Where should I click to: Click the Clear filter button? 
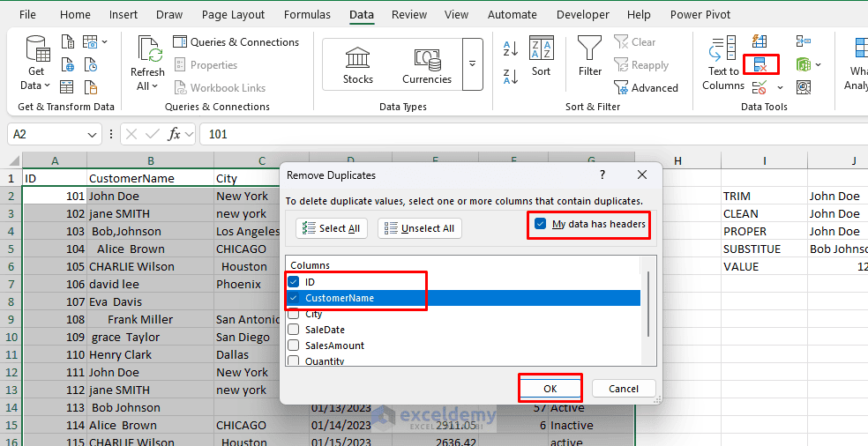635,42
